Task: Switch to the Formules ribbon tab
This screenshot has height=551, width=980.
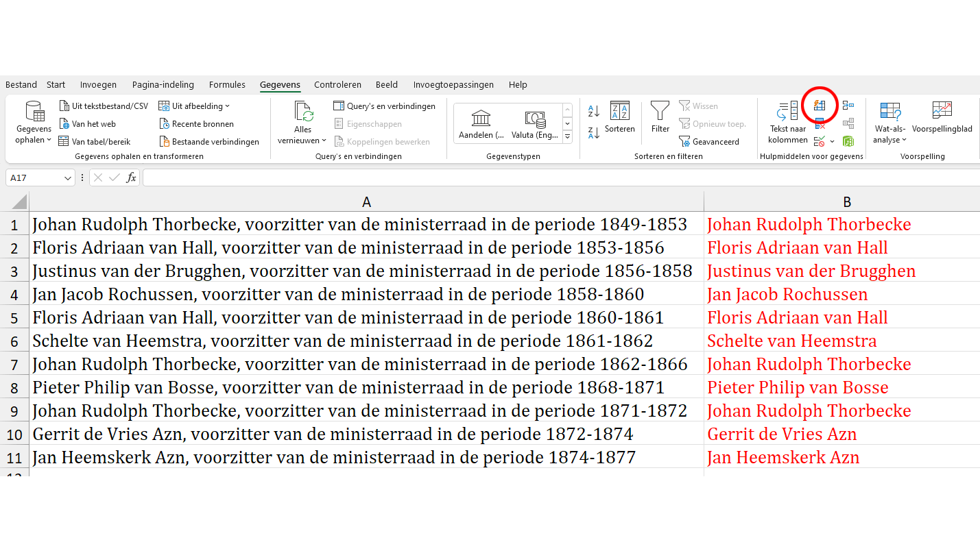Action: (x=227, y=84)
